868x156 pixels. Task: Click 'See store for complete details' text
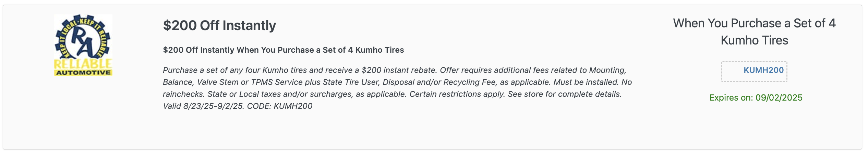tap(565, 94)
